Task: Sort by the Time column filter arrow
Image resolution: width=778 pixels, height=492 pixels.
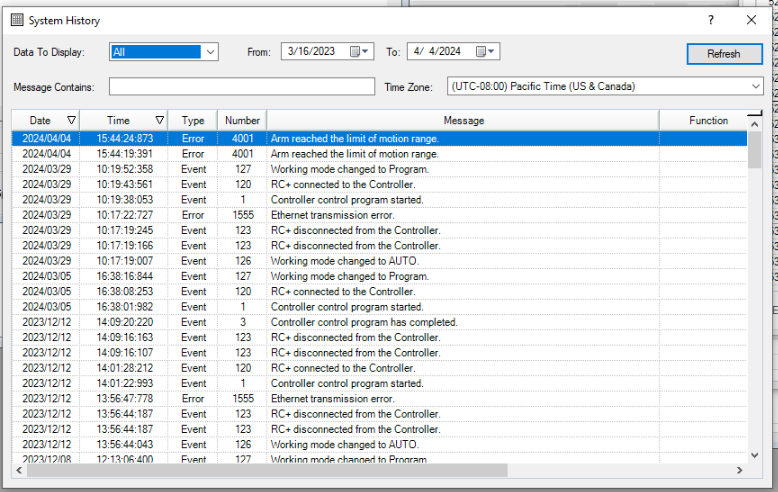Action: point(160,121)
